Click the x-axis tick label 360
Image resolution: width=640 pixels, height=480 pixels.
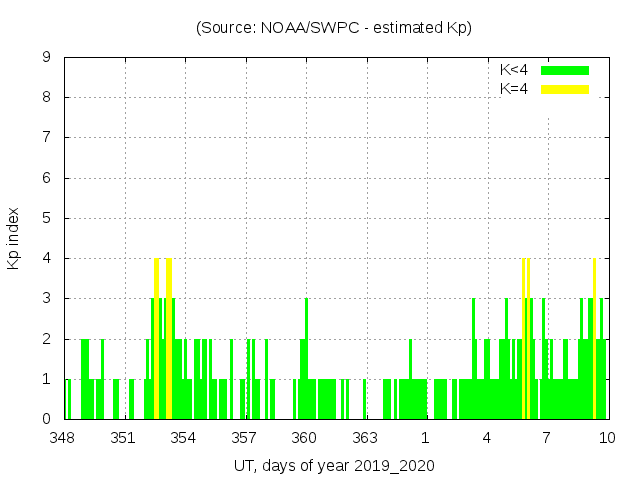coord(304,438)
